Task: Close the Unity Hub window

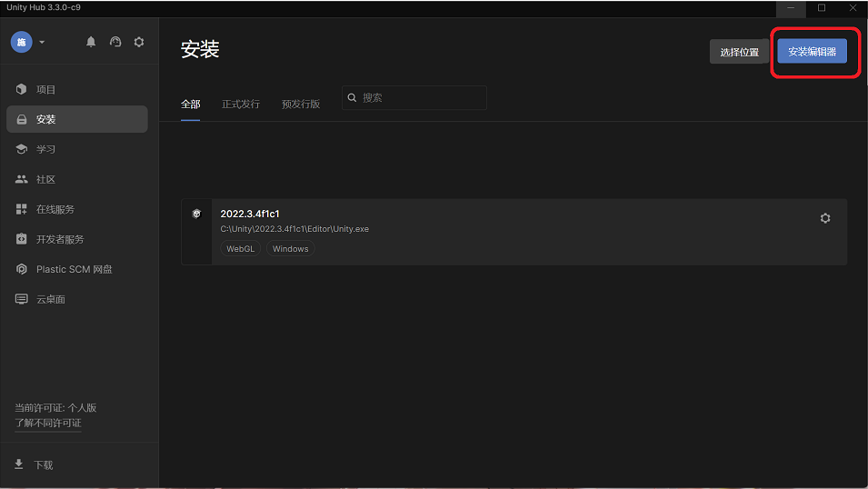Action: [853, 8]
